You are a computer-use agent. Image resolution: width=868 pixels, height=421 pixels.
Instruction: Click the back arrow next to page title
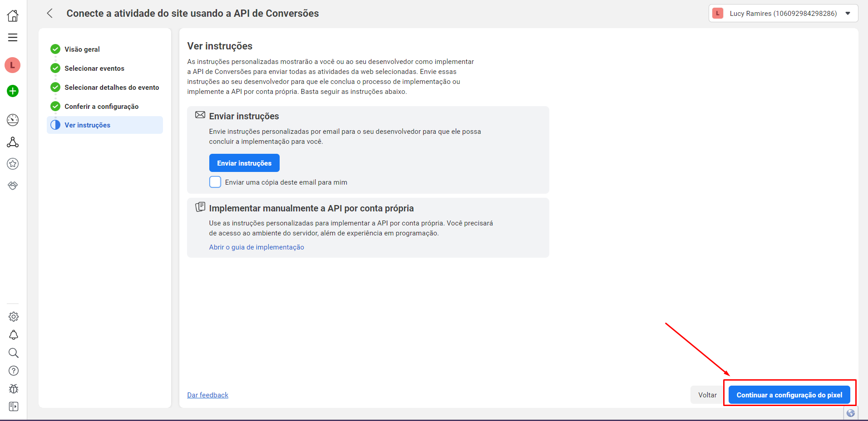pos(50,13)
